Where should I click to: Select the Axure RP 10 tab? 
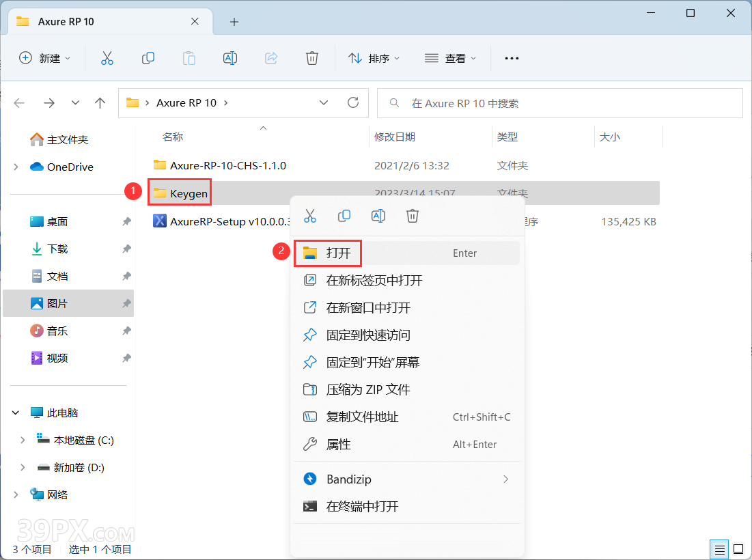click(111, 22)
